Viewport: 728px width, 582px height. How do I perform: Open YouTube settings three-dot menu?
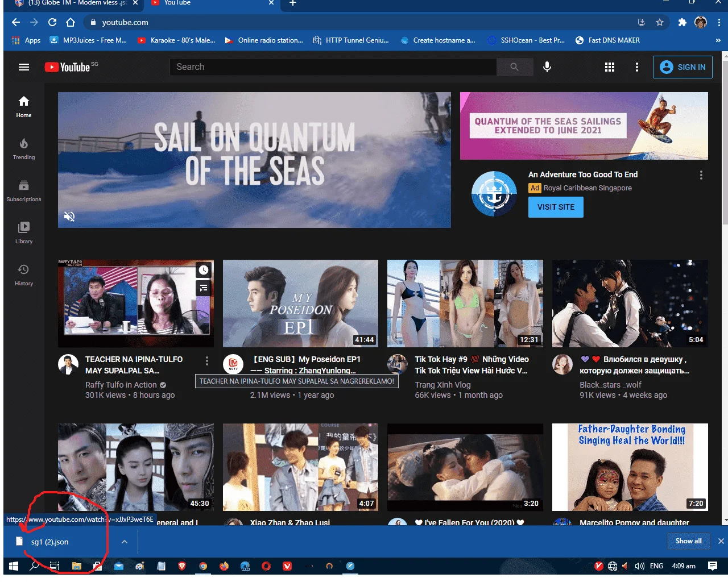point(637,67)
